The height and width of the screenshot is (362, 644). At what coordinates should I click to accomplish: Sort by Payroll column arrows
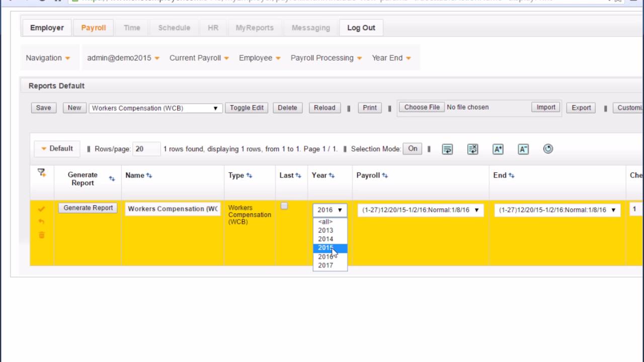click(x=385, y=175)
